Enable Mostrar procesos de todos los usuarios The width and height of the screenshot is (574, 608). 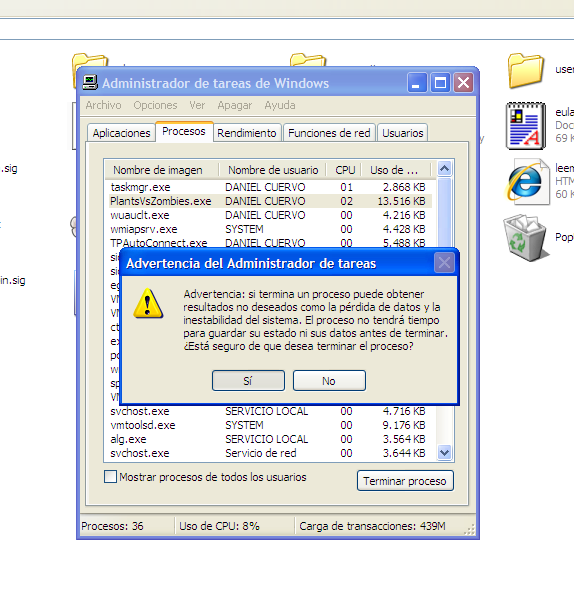(111, 477)
